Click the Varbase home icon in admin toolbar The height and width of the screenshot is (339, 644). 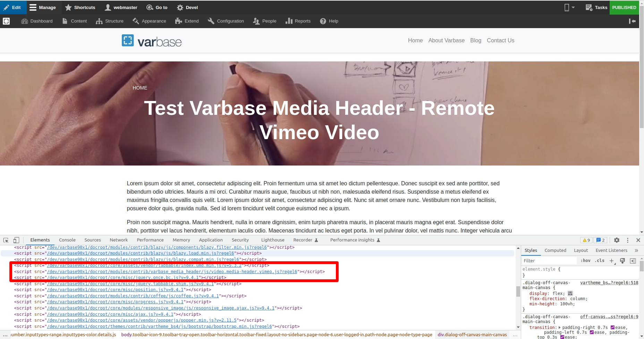[x=6, y=21]
